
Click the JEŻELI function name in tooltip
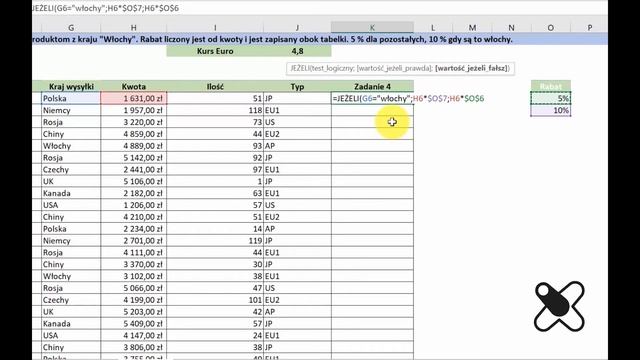(x=300, y=68)
